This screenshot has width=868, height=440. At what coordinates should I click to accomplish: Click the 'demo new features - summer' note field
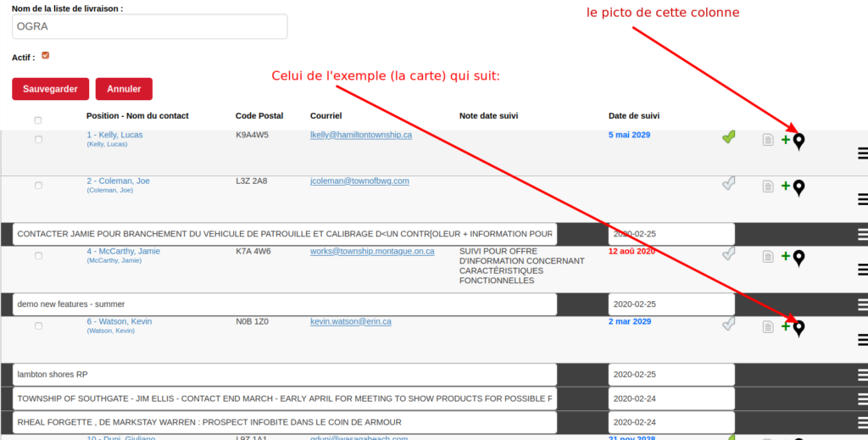pos(285,304)
